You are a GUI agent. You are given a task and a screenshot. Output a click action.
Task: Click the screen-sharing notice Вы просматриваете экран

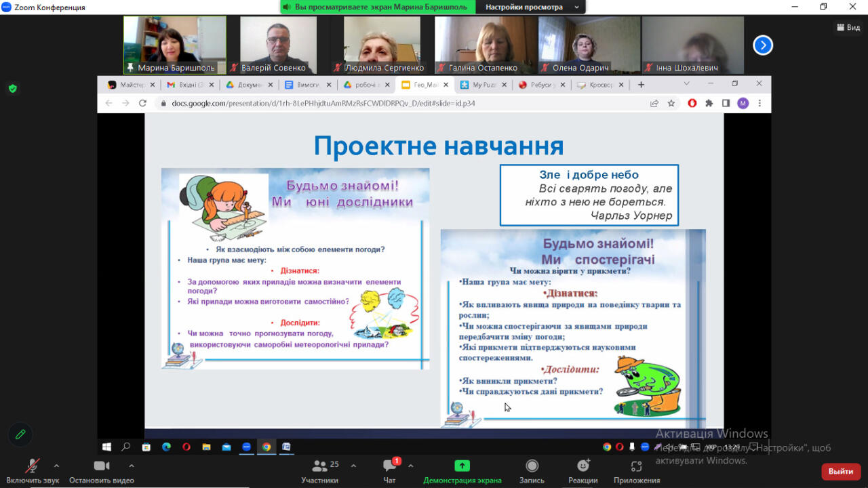pyautogui.click(x=379, y=7)
